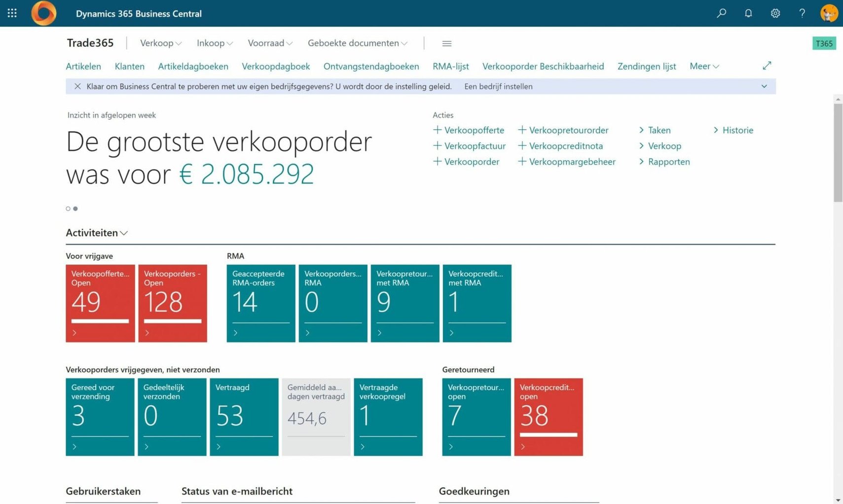Click the Goedkeuringen section heading

[474, 491]
